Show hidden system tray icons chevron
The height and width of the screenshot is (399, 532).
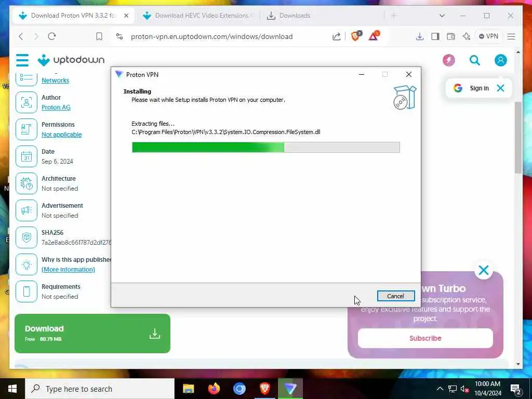[440, 389]
